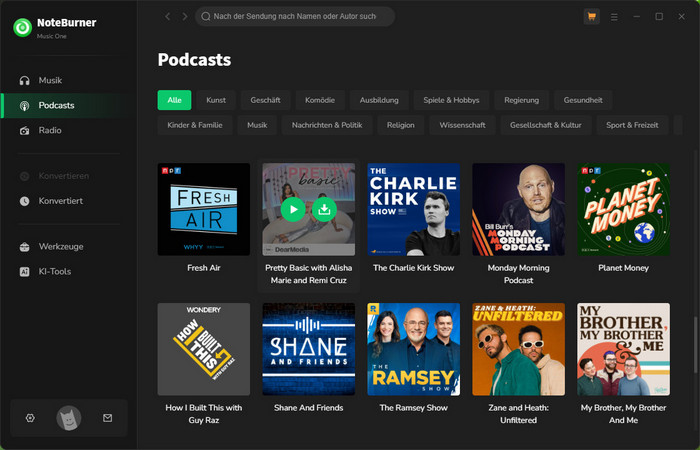Play the Pretty Basic podcast
The width and height of the screenshot is (700, 450).
pos(293,209)
